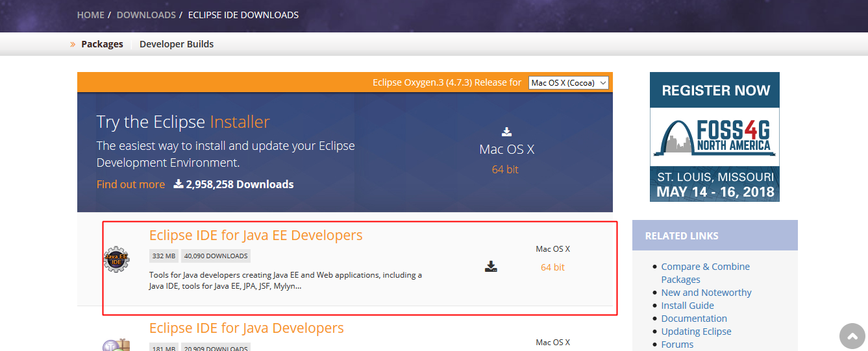Open the Forums link
This screenshot has width=868, height=351.
point(677,345)
